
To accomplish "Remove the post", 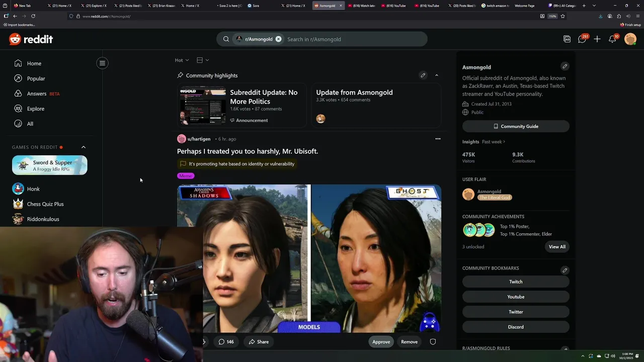I will 409,342.
